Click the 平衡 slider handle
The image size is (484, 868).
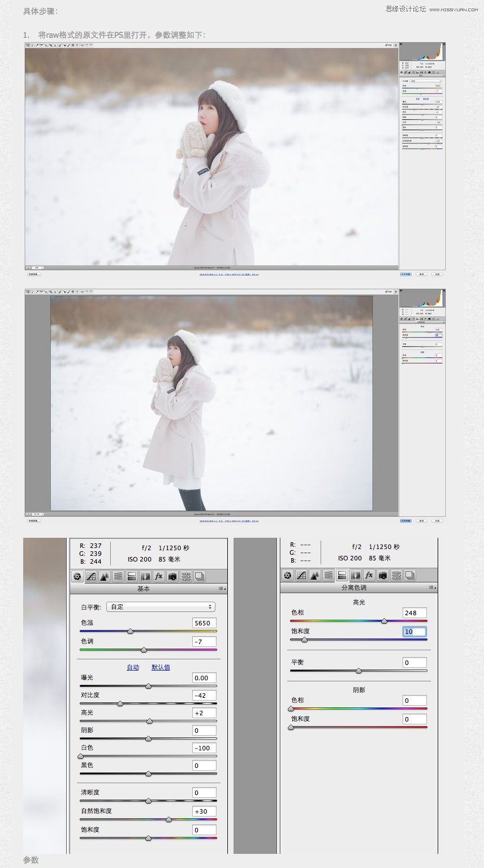point(358,671)
